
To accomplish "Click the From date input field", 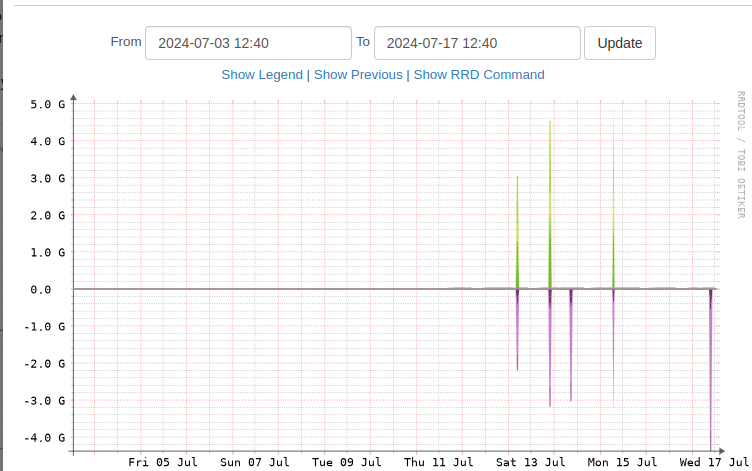I will click(248, 43).
